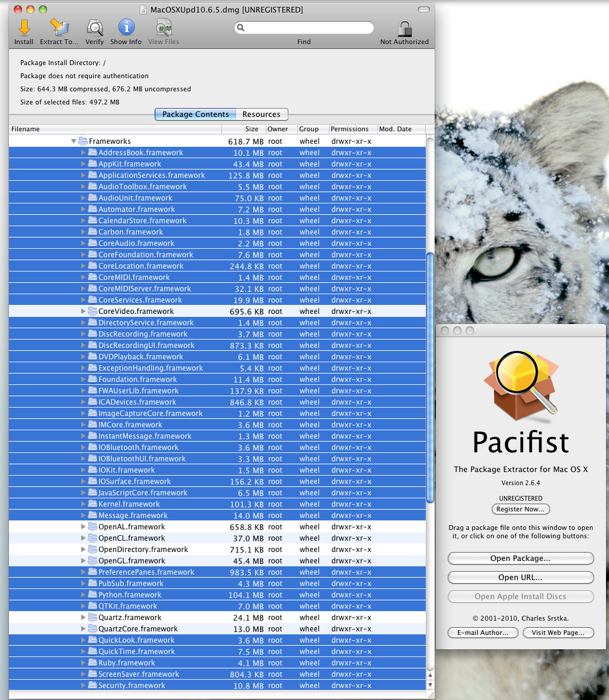Viewport: 609px width, 700px height.
Task: Select the JavaScriptCore.framework row
Action: tap(217, 493)
